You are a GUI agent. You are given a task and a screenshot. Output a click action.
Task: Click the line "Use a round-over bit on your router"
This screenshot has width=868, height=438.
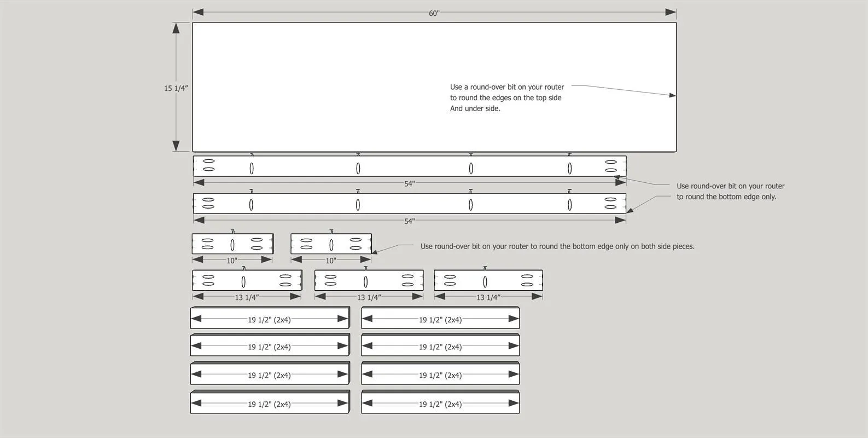click(507, 87)
